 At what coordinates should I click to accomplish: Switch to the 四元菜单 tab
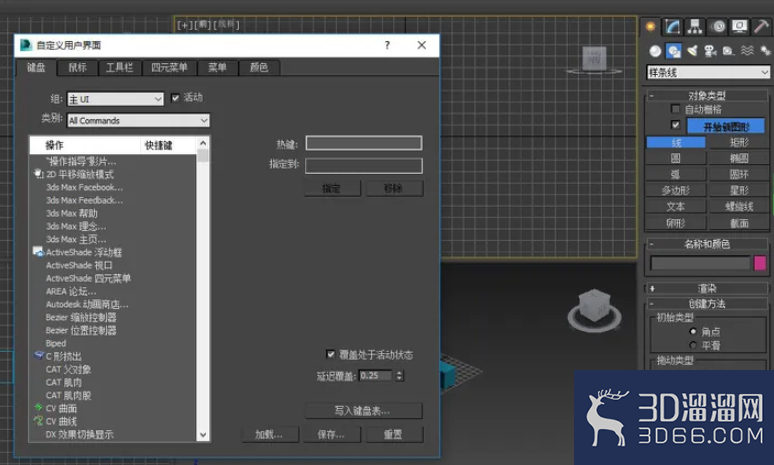pyautogui.click(x=169, y=68)
